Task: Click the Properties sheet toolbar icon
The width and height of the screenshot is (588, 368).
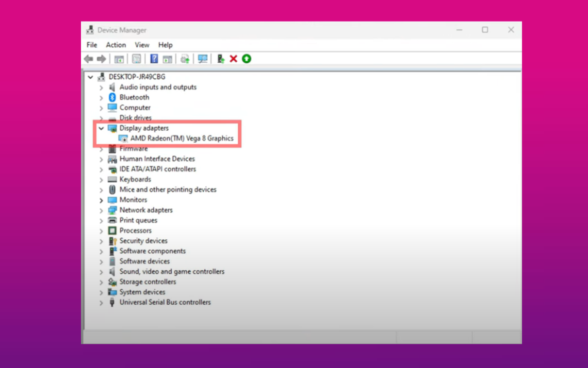Action: [136, 59]
